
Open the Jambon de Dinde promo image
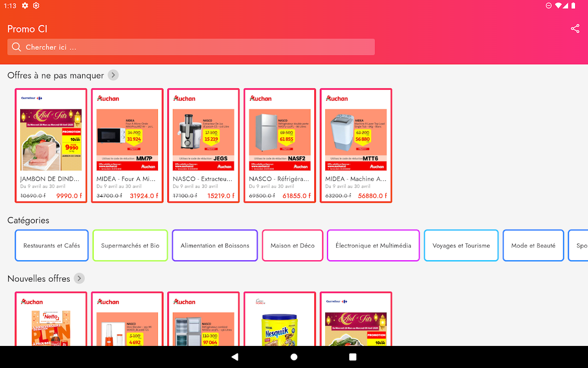tap(51, 140)
